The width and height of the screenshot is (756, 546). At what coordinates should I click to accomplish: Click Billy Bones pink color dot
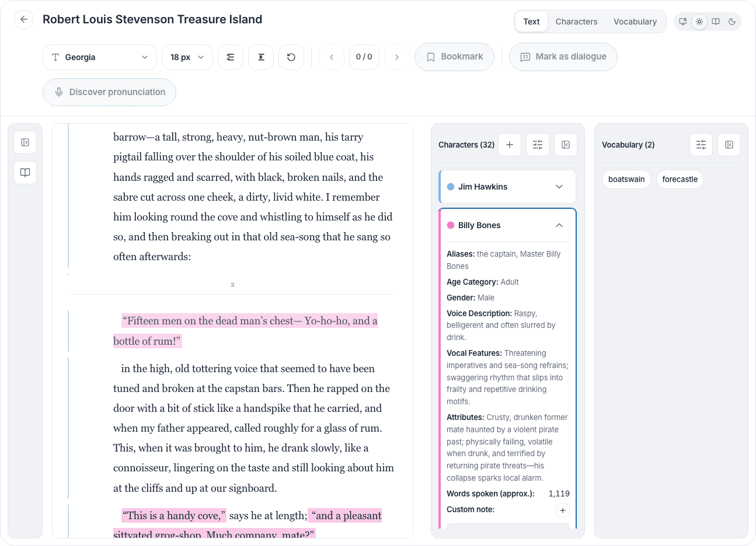pyautogui.click(x=451, y=225)
